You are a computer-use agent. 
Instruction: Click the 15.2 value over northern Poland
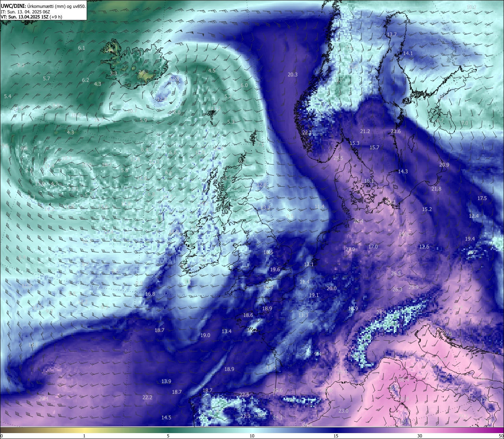click(427, 209)
